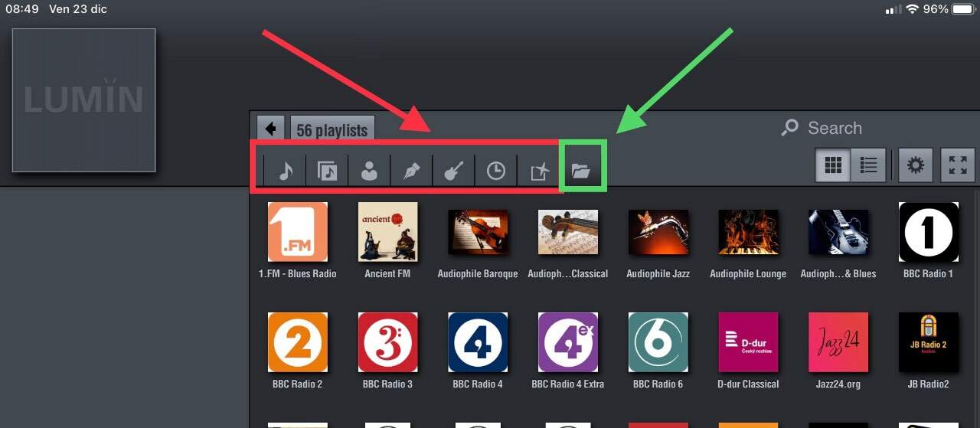The width and height of the screenshot is (980, 428).
Task: Open Audiophile Rock & Blues guitar artwork
Action: coord(838,232)
